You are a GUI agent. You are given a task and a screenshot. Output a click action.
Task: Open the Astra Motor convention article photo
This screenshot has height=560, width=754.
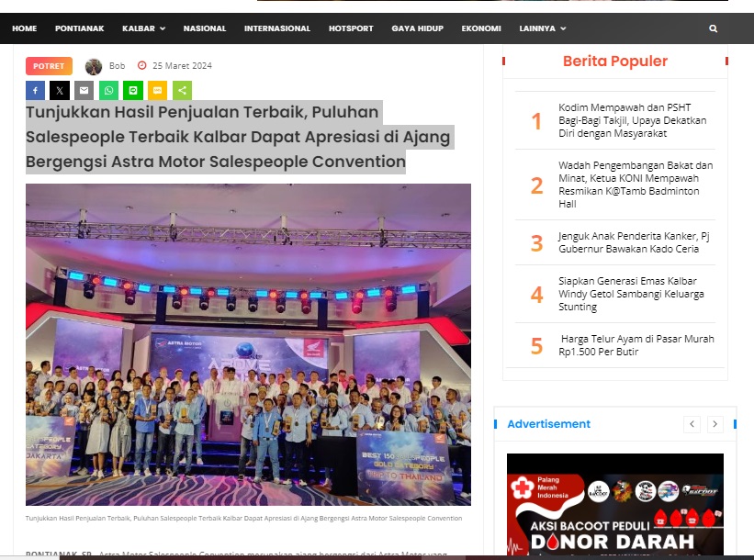click(x=248, y=344)
